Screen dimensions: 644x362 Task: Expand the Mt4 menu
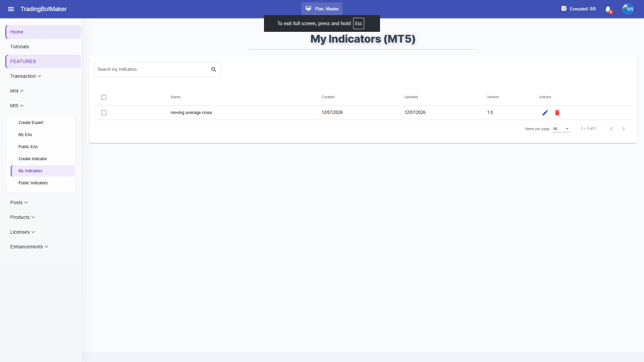17,91
